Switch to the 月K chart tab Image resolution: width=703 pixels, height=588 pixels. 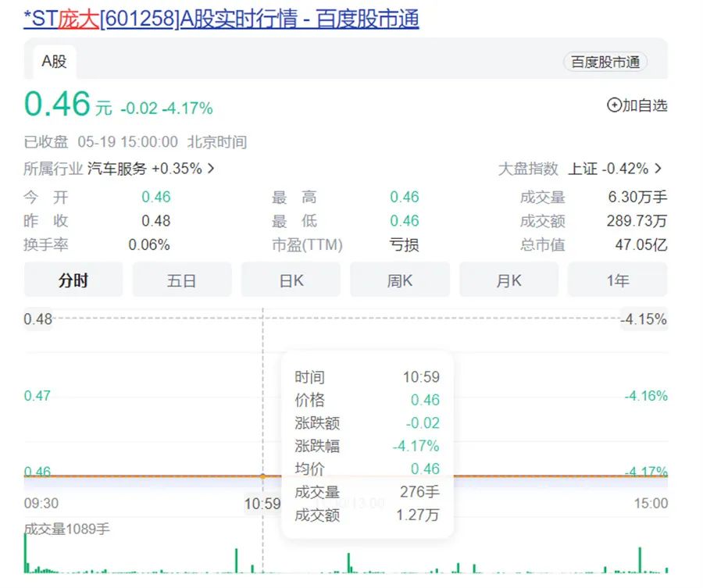coord(509,280)
